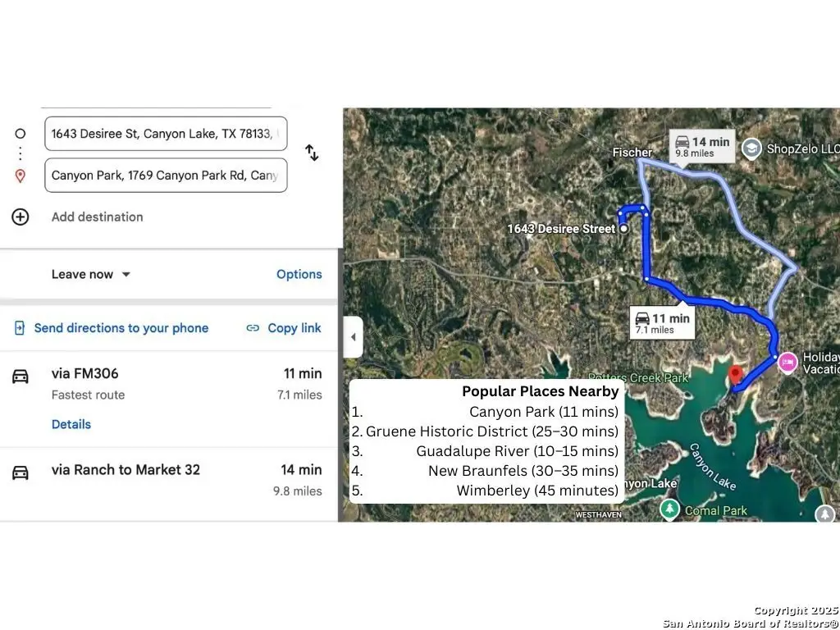Click the Comal Park green tree marker
Screen dimensions: 840x630
click(669, 510)
